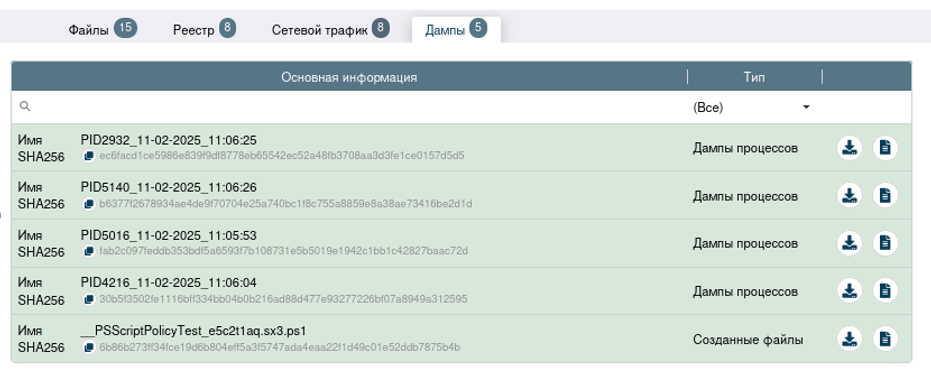Click Дампы процессов type in PID2932 row
Viewport: 931px width, 375px height.
[x=745, y=148]
